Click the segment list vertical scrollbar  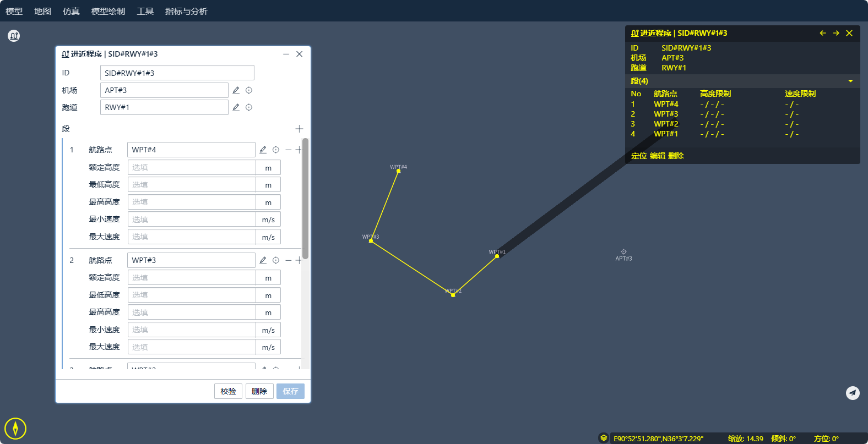[x=305, y=198]
